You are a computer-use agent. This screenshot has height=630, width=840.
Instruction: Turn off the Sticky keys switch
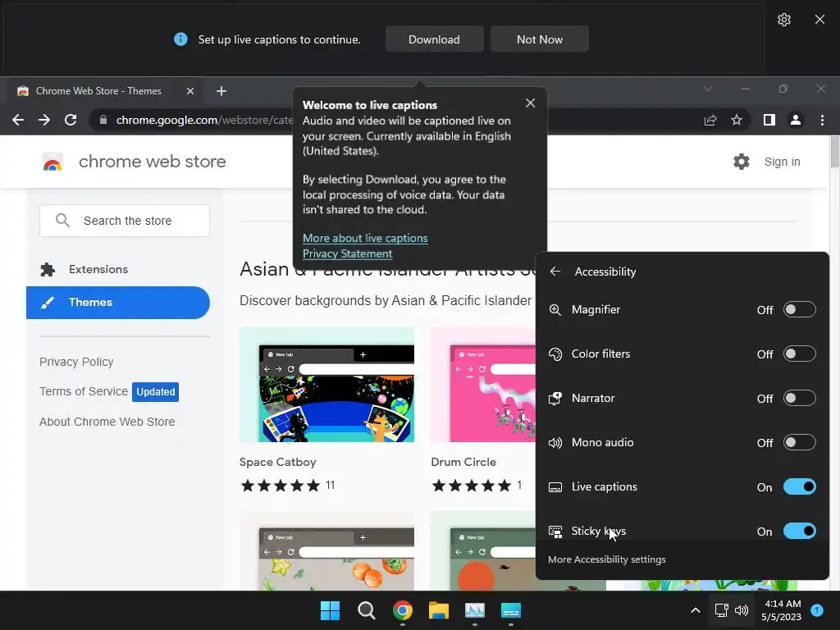[799, 532]
